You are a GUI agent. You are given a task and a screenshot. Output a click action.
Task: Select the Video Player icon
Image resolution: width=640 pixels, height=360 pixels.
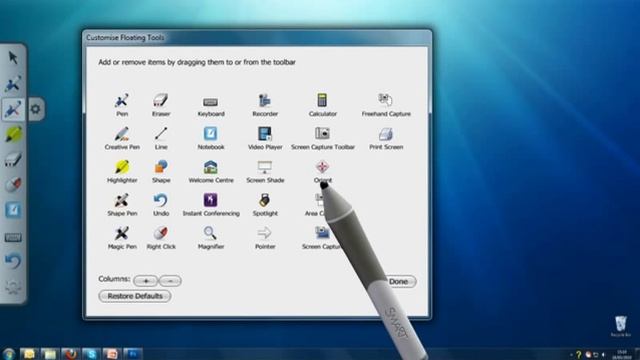pyautogui.click(x=265, y=133)
